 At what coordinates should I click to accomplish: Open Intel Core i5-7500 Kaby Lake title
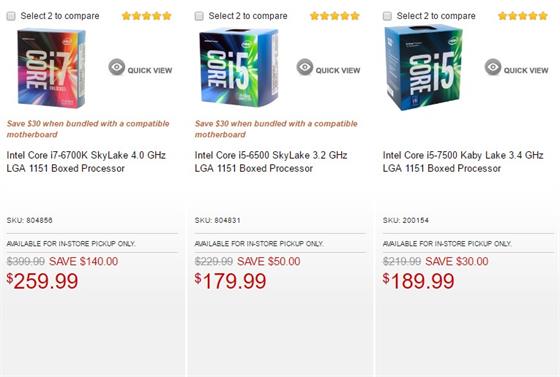point(463,162)
